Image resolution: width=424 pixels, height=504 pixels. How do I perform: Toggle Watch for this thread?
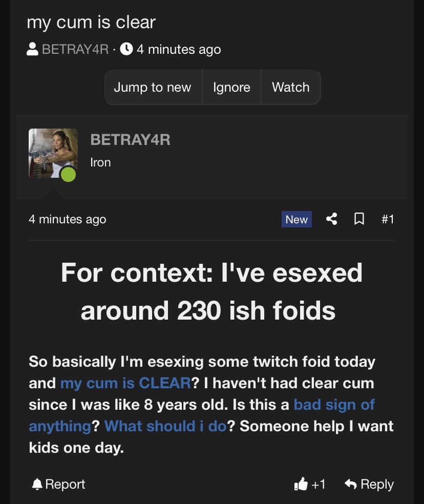[x=290, y=87]
